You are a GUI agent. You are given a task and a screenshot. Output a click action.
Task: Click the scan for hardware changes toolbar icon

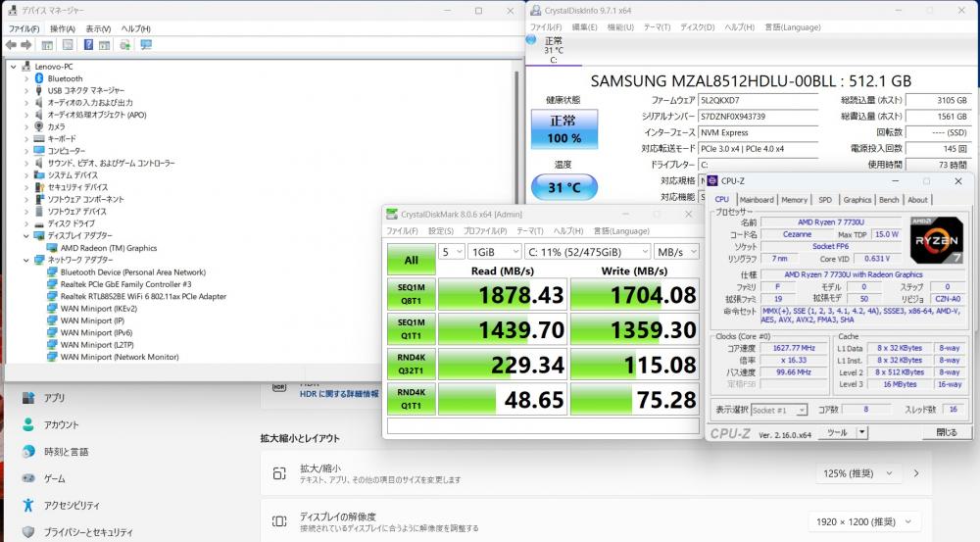point(146,45)
